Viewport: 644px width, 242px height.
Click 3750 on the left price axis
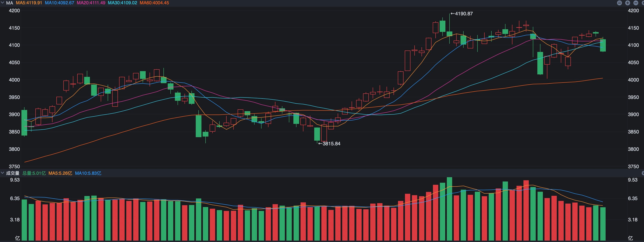pyautogui.click(x=14, y=167)
